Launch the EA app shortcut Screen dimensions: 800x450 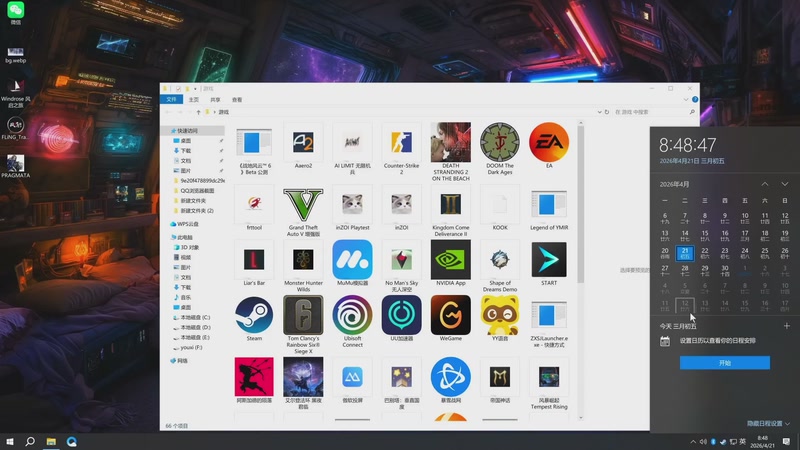coord(549,146)
